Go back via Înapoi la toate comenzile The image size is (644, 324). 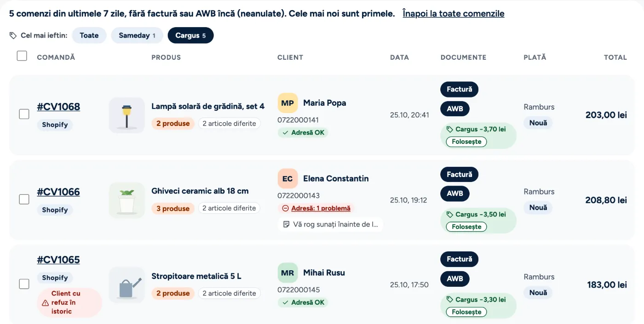pos(454,13)
